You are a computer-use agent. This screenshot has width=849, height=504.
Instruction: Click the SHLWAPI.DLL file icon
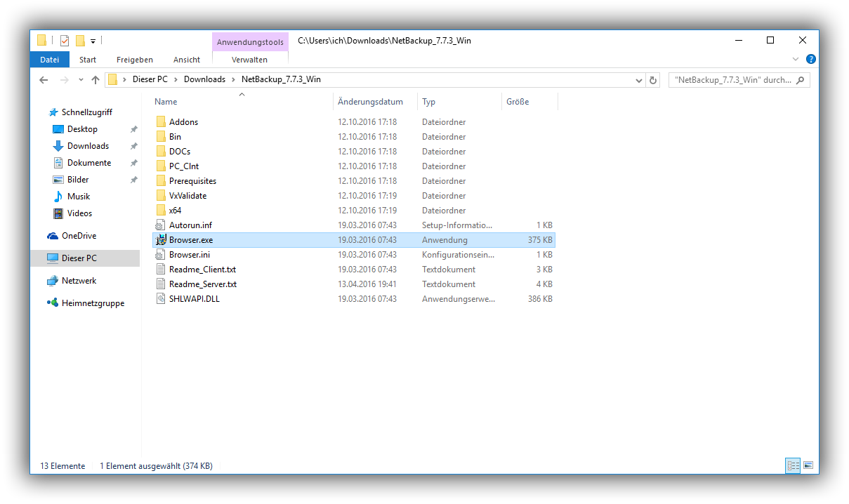pyautogui.click(x=161, y=299)
